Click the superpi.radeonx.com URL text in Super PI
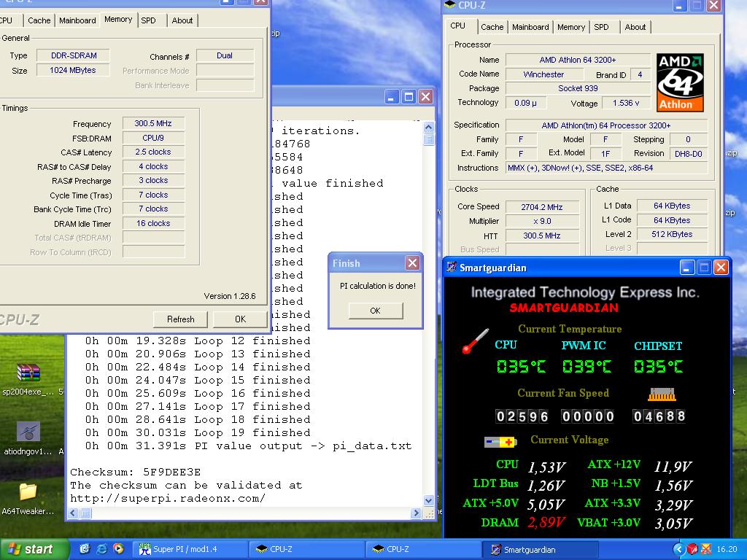This screenshot has height=560, width=747. pyautogui.click(x=168, y=499)
